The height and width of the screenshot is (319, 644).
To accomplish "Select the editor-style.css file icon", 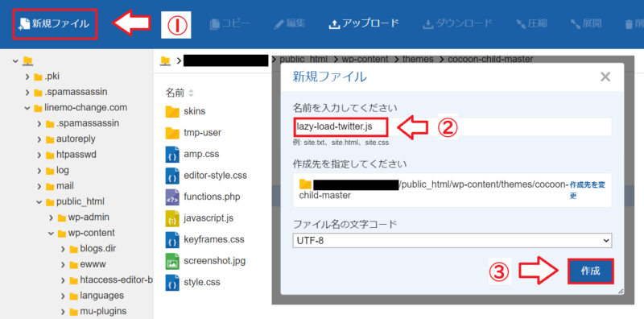I will click(x=172, y=176).
